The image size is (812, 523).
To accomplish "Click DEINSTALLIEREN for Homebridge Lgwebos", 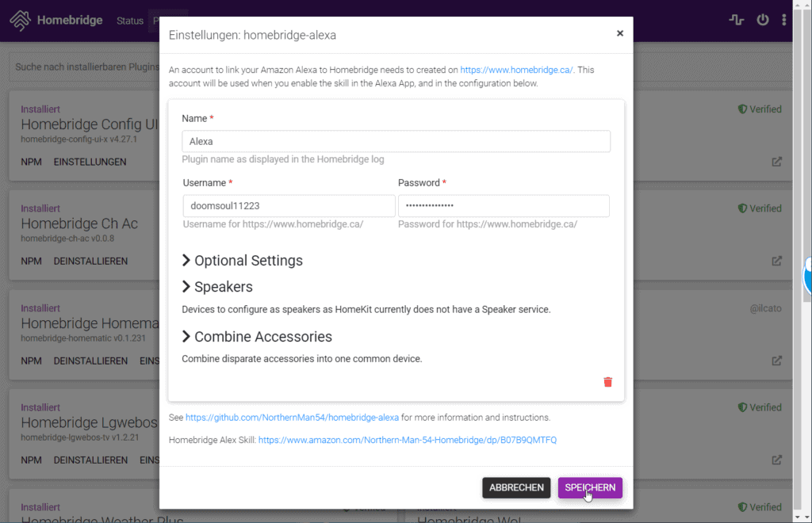I will [x=90, y=460].
